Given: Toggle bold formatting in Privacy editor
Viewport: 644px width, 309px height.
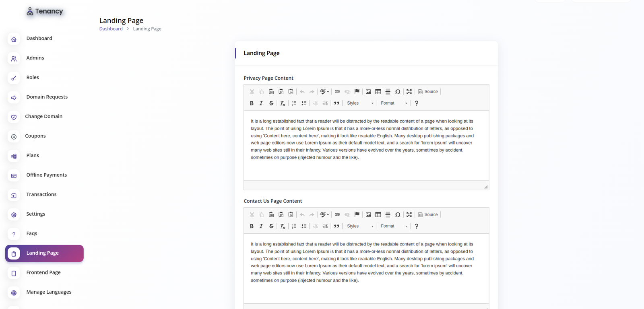Looking at the screenshot, I should click(x=252, y=103).
